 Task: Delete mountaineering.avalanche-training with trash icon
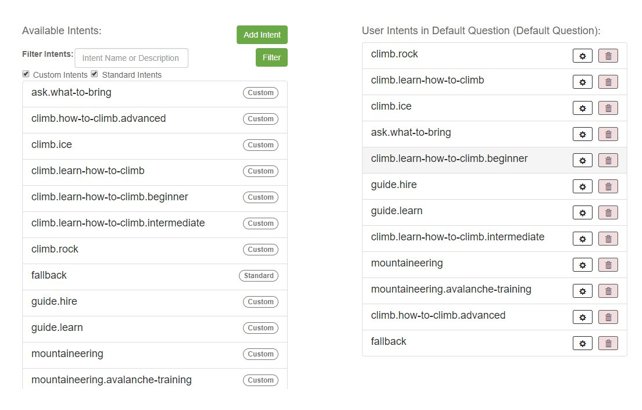pos(608,291)
